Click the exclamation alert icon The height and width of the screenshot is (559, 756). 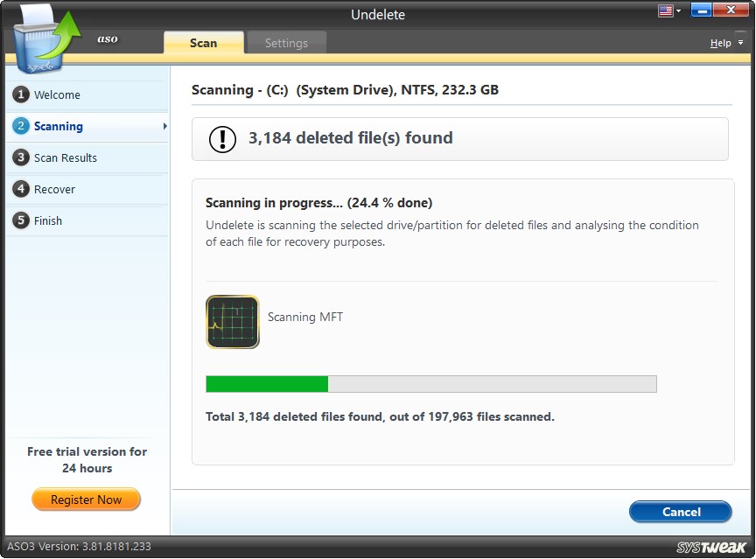point(221,138)
